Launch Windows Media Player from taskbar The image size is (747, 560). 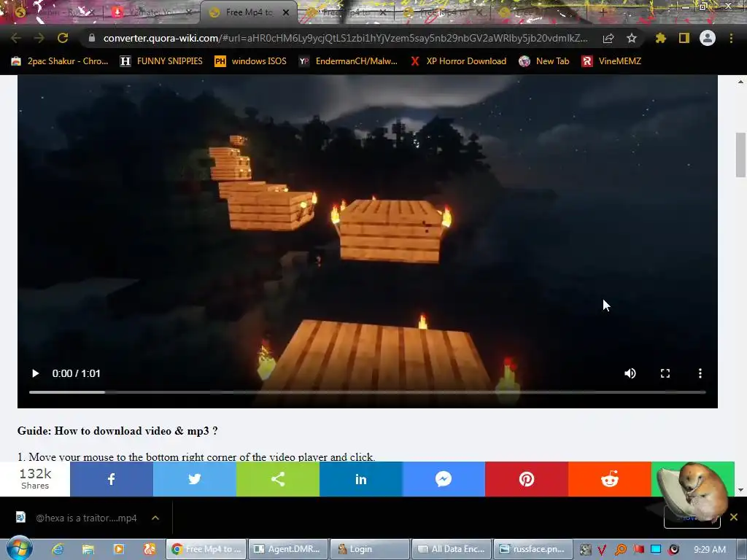point(119,549)
